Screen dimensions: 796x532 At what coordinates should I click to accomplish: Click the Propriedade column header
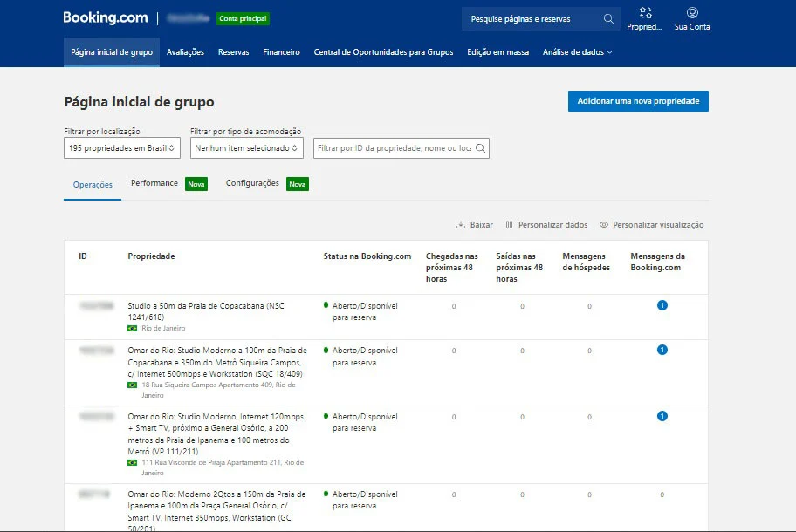[x=151, y=256]
